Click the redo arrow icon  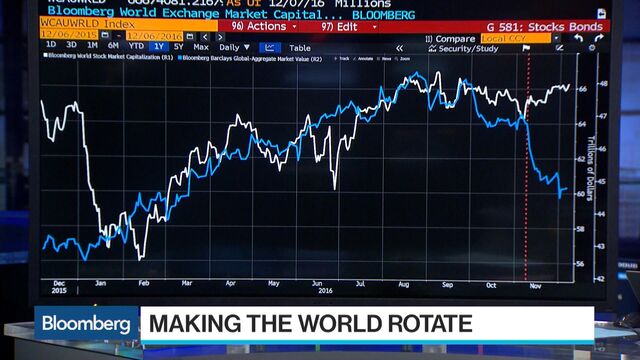[x=598, y=38]
